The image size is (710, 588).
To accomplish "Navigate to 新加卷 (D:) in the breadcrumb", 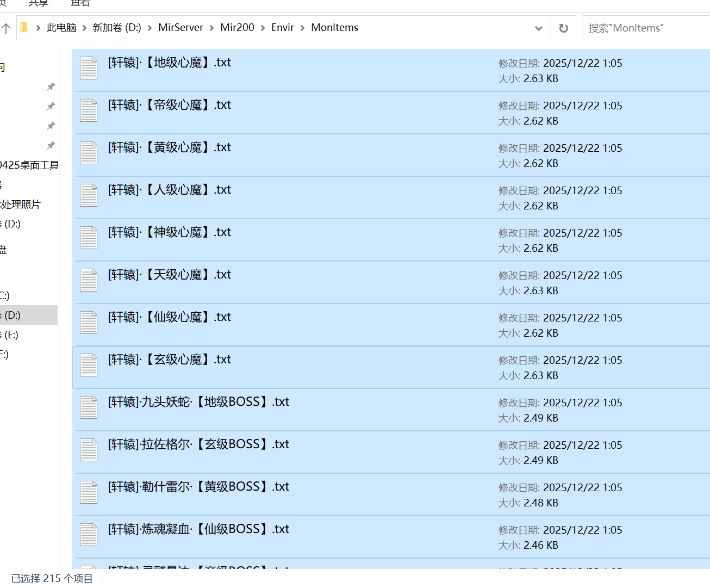I will pyautogui.click(x=117, y=28).
